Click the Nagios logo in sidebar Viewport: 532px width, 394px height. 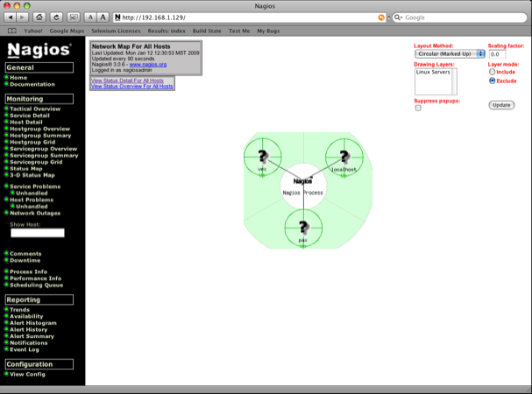click(39, 50)
